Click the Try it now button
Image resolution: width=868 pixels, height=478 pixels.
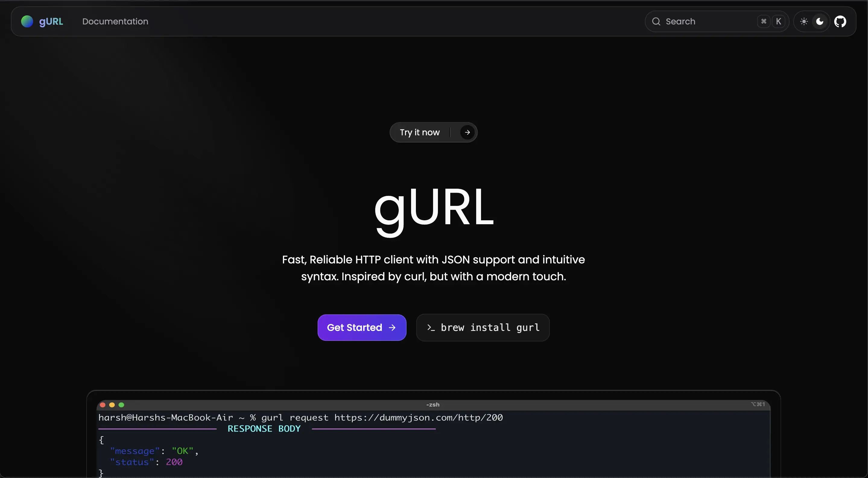coord(420,132)
